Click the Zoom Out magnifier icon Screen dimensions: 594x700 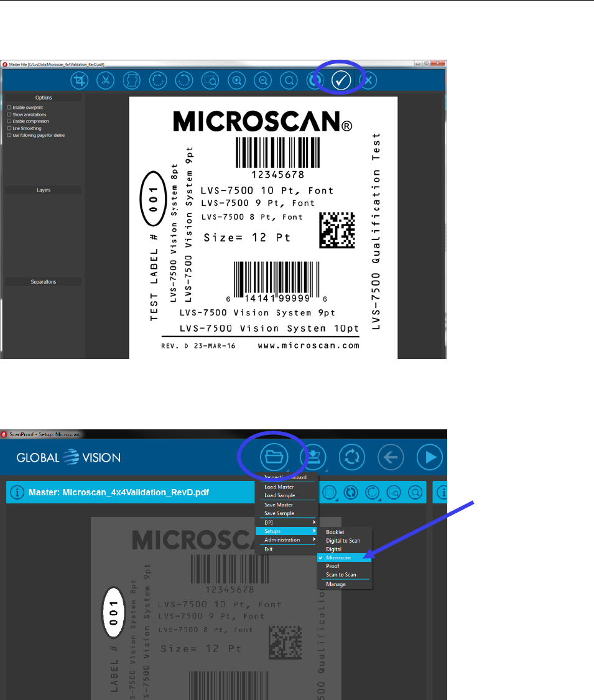[263, 80]
